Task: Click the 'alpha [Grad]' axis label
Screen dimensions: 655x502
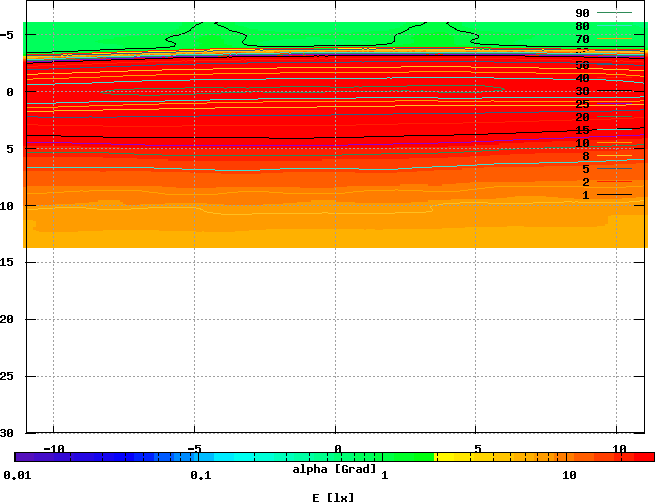Action: 334,469
